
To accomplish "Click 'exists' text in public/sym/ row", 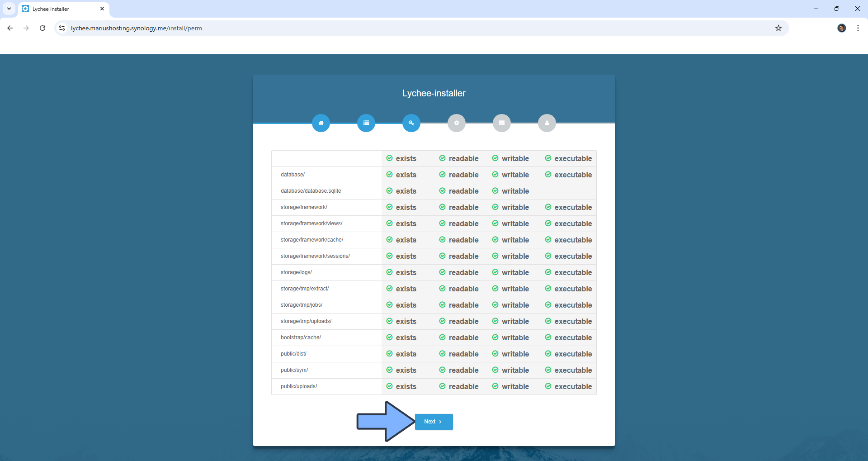I will (x=406, y=370).
